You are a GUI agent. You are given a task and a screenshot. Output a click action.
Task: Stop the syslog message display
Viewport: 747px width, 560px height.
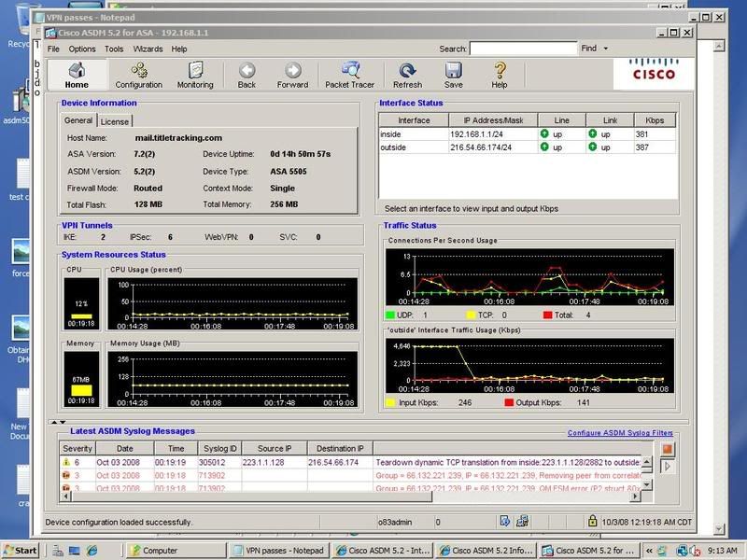668,449
